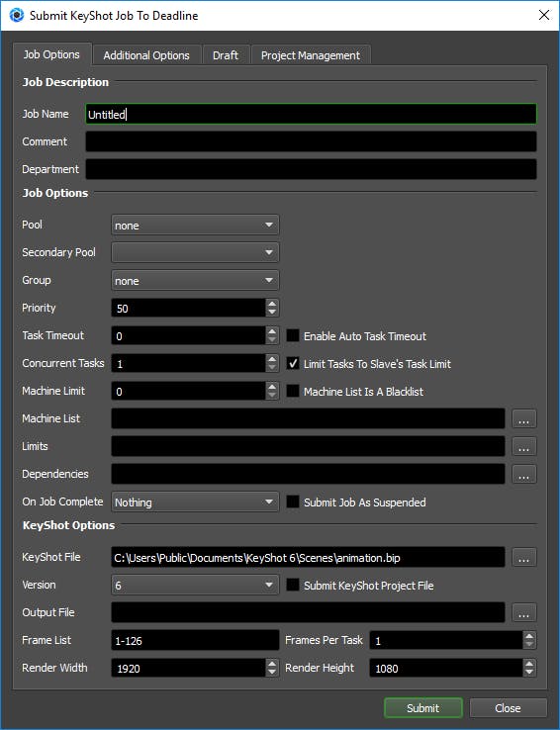This screenshot has height=730, width=560.
Task: Click the Machine Limit value field
Action: pos(189,391)
